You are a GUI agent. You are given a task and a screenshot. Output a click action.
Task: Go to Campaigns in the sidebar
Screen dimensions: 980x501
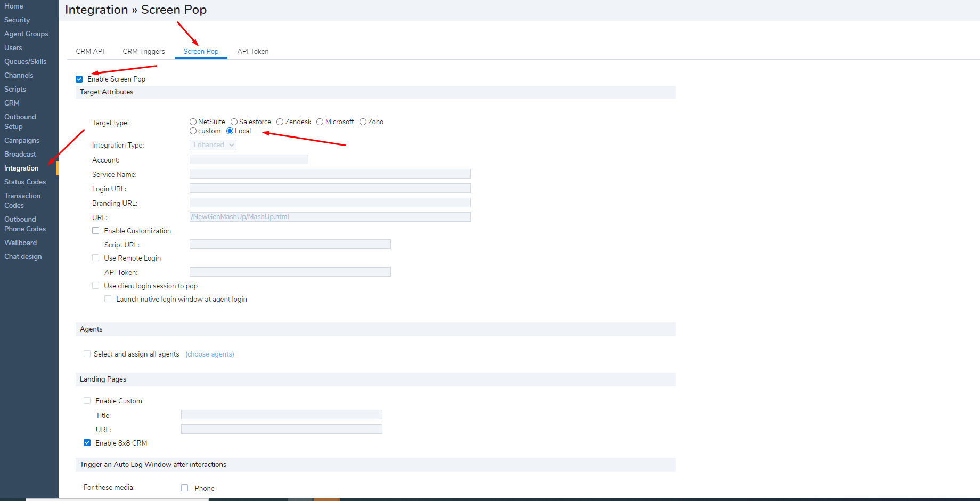[x=22, y=140]
